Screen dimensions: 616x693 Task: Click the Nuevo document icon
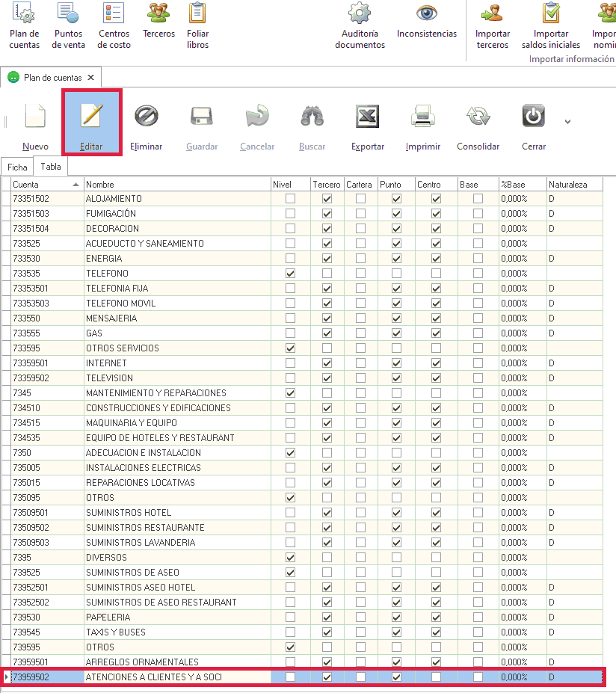pyautogui.click(x=35, y=117)
